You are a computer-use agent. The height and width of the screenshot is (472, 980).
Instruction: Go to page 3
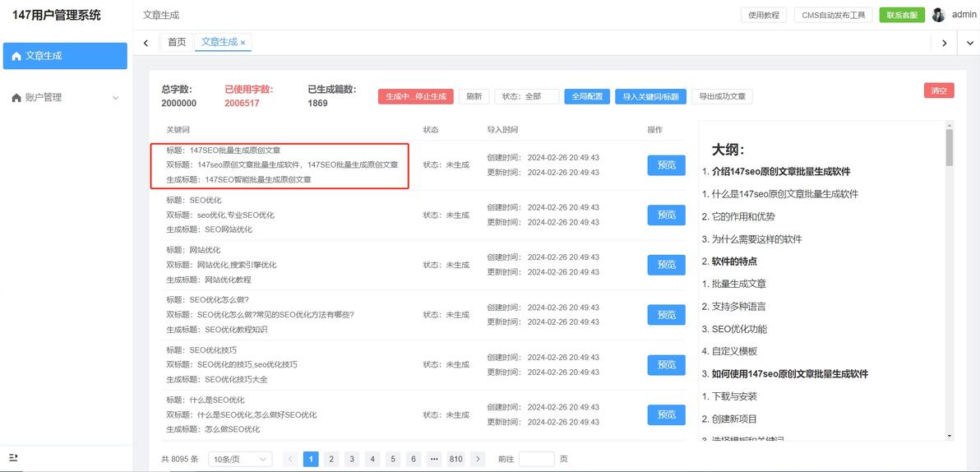pyautogui.click(x=352, y=459)
